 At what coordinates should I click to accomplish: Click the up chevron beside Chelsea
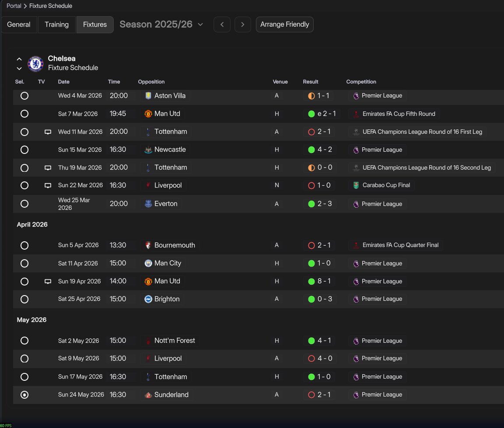[19, 59]
